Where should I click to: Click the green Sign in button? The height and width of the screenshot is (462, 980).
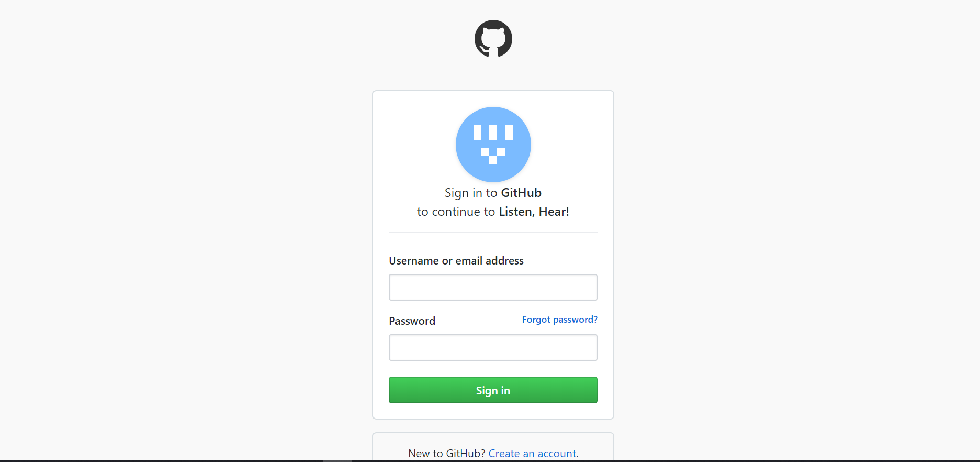(x=493, y=390)
